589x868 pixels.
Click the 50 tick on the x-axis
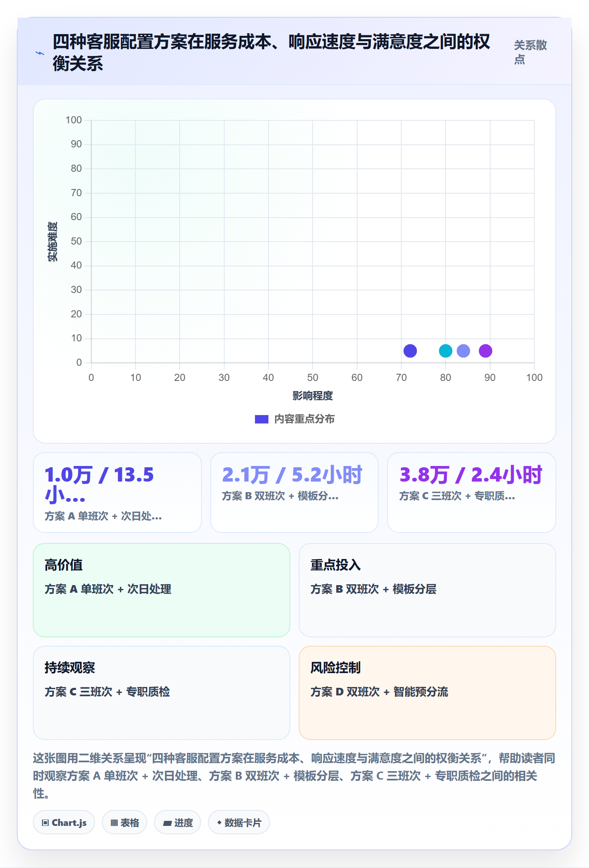point(313,378)
